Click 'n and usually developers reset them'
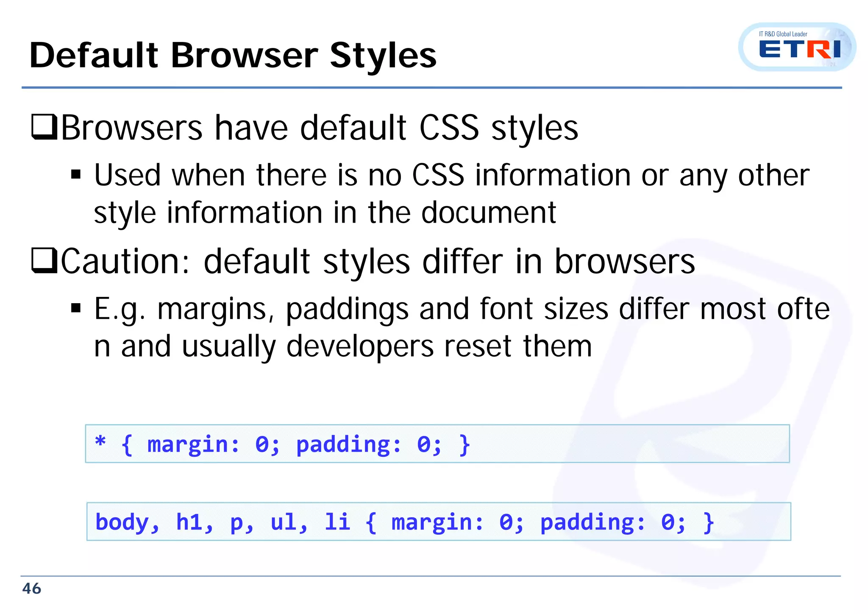This screenshot has height=614, width=868. (x=342, y=347)
